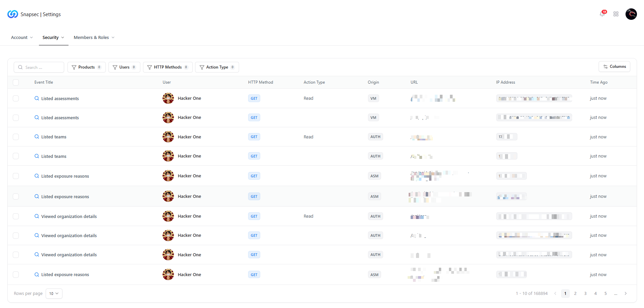Select the Viewed organization details row checkbox
Screen dimensions: 644x308
pos(16,216)
